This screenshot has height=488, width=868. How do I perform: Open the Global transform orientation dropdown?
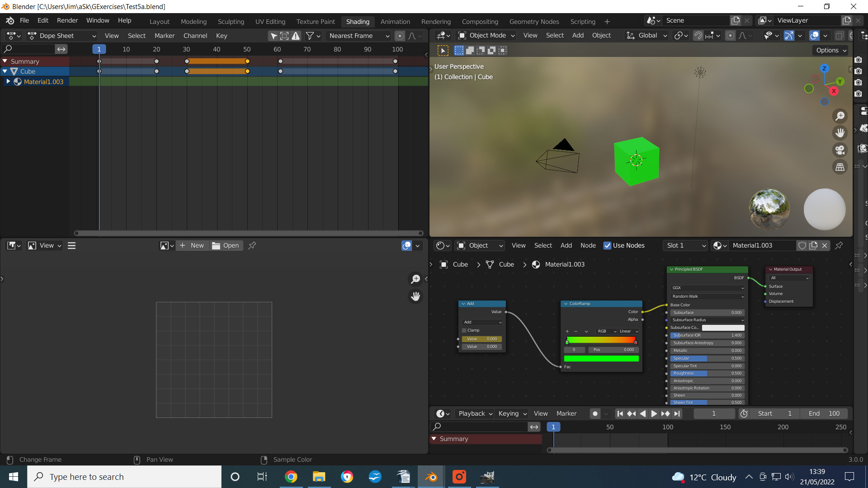pyautogui.click(x=646, y=35)
